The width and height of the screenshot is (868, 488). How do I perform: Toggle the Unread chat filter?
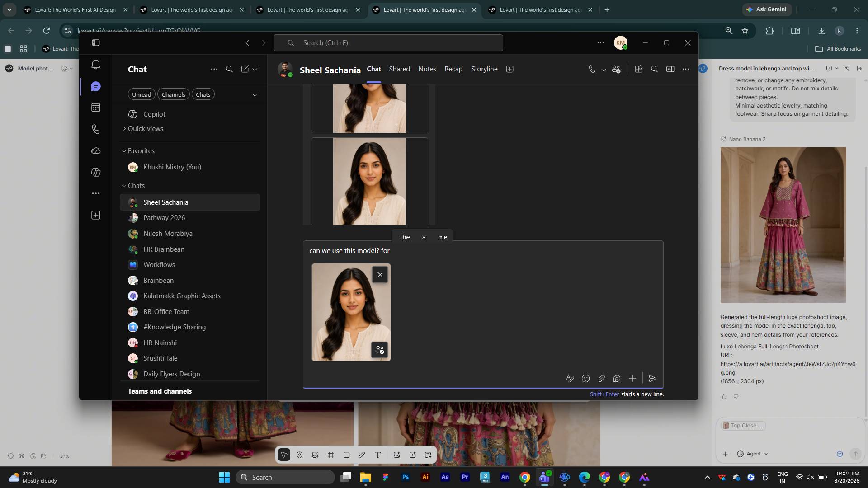[142, 94]
